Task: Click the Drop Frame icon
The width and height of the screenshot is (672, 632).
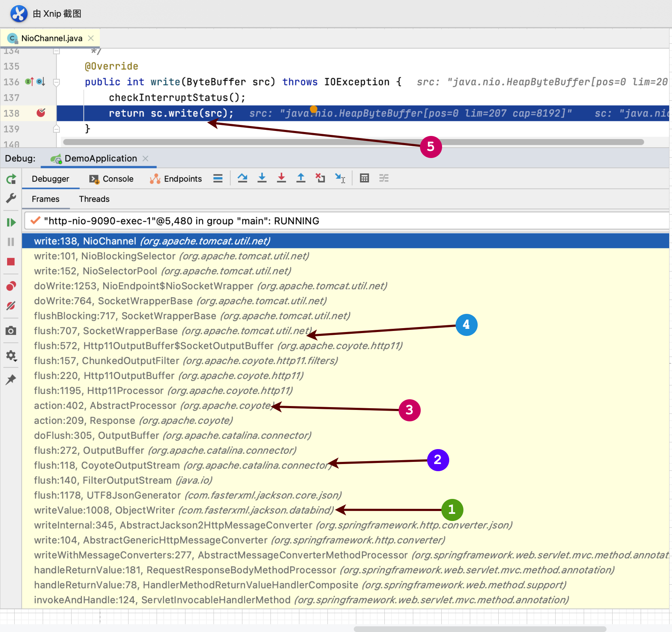Action: (320, 178)
